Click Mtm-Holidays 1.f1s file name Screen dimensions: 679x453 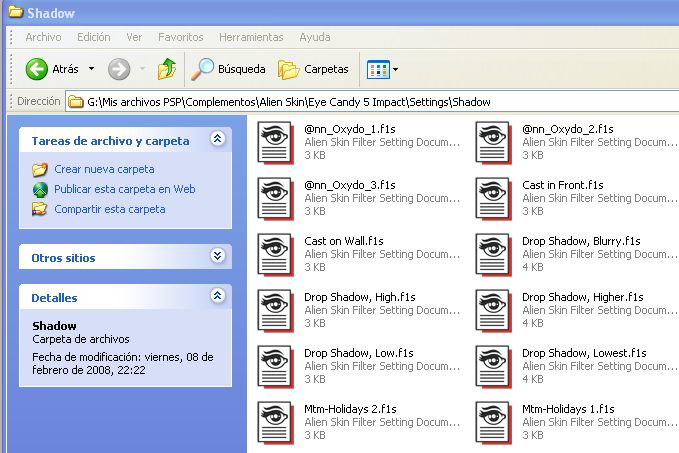568,409
